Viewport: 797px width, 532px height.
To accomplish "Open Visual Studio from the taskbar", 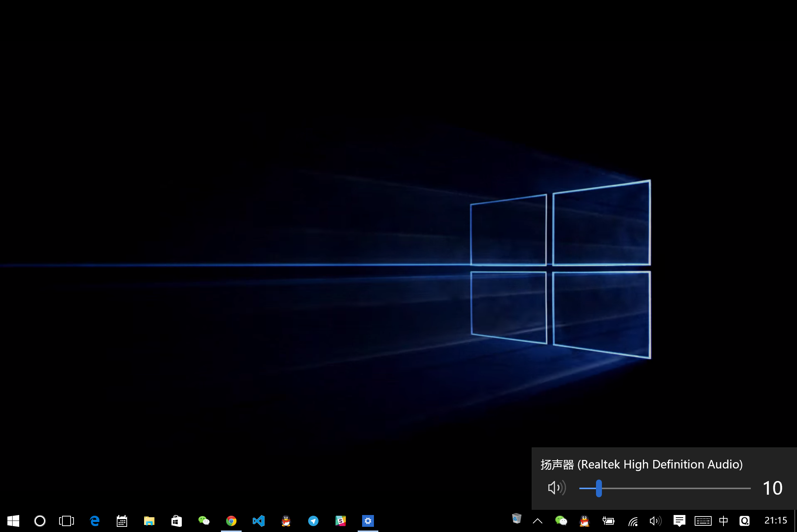I will pos(259,521).
